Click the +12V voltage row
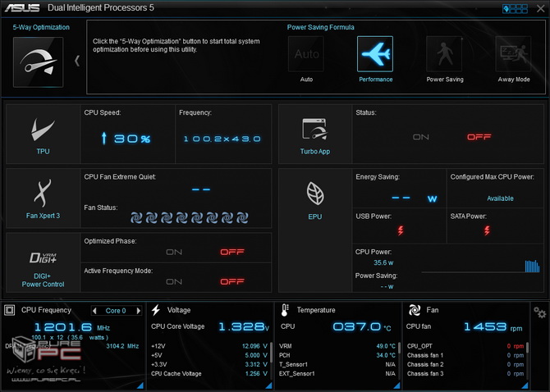This screenshot has height=392, width=550. click(x=209, y=346)
